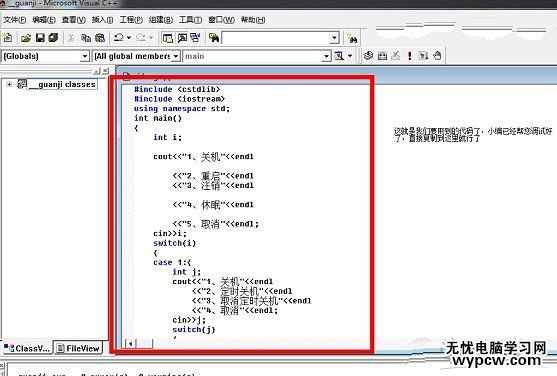Open the 文件(F) menu
557x376 pixels.
tap(15, 20)
